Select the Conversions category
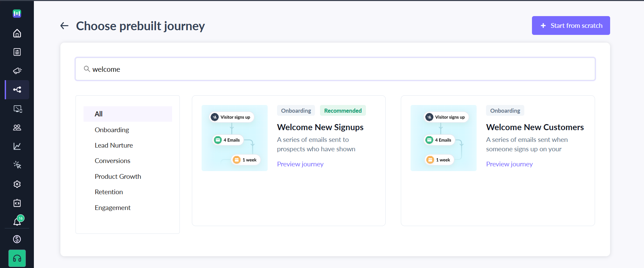644x268 pixels. click(112, 161)
